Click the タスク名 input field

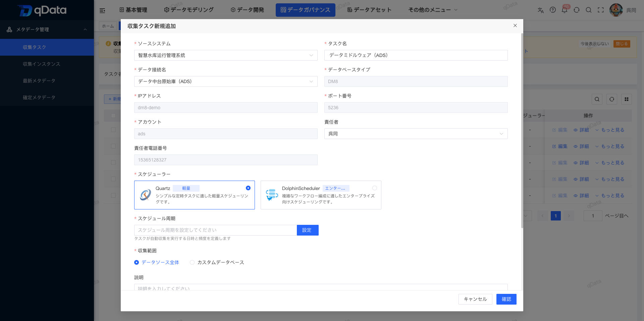point(416,55)
